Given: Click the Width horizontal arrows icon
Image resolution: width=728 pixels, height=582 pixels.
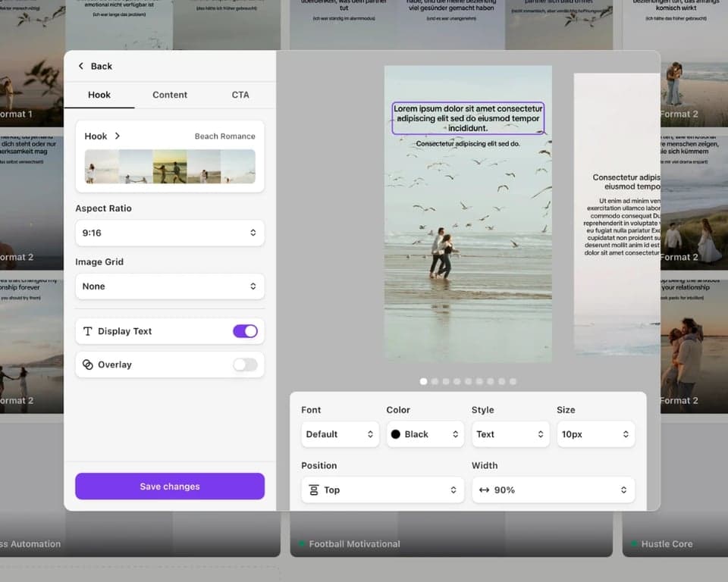Looking at the screenshot, I should 485,490.
